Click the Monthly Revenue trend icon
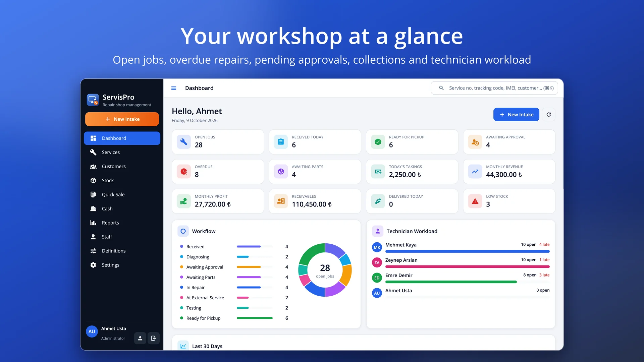The width and height of the screenshot is (644, 362). [475, 172]
